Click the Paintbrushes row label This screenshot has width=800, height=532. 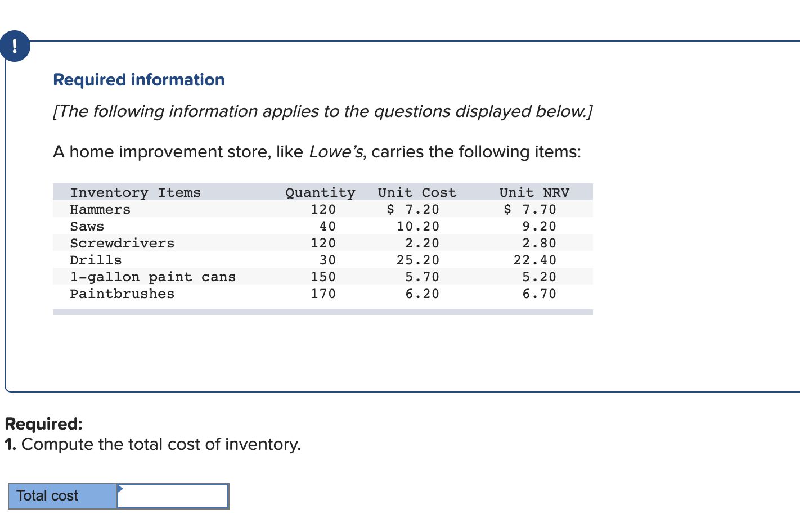click(x=122, y=294)
